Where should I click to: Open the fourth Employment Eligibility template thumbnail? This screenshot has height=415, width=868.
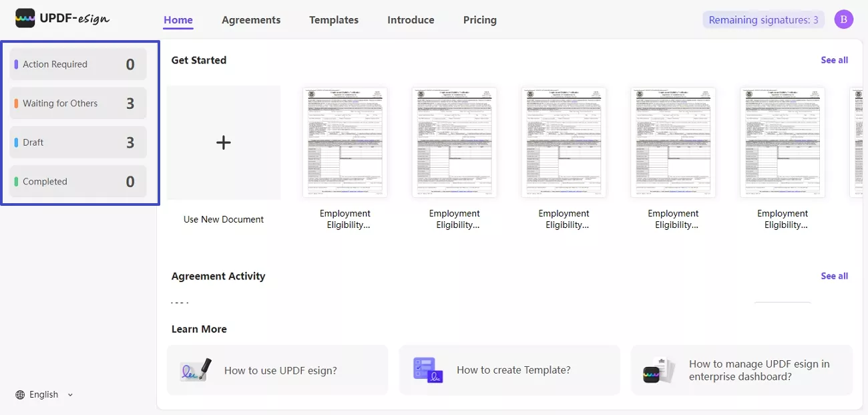pyautogui.click(x=673, y=142)
